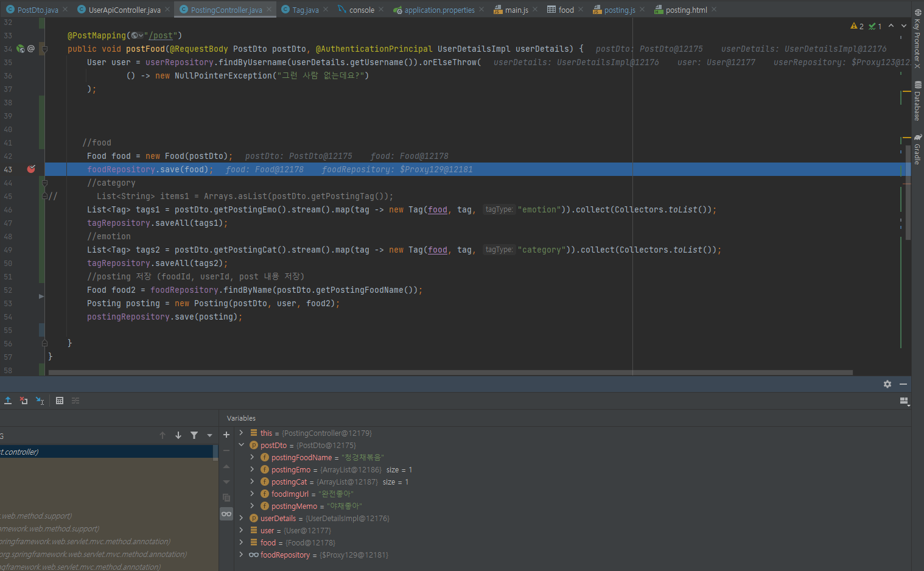Click the Duplicate Watch copy icon
The height and width of the screenshot is (571, 924).
coord(226,498)
